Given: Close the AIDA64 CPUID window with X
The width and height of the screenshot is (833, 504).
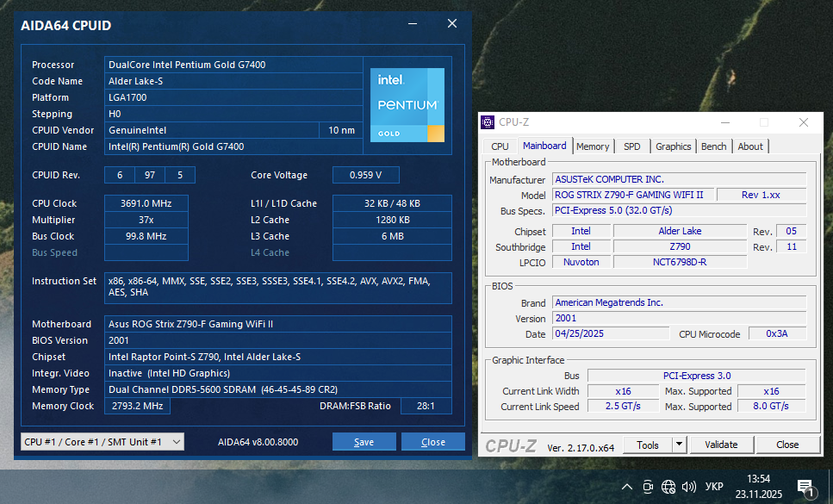Looking at the screenshot, I should tap(452, 23).
